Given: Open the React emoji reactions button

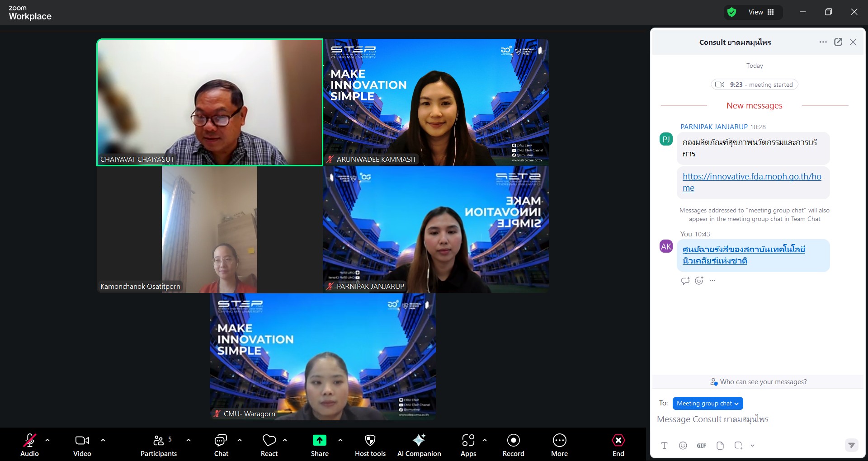Looking at the screenshot, I should 269,445.
